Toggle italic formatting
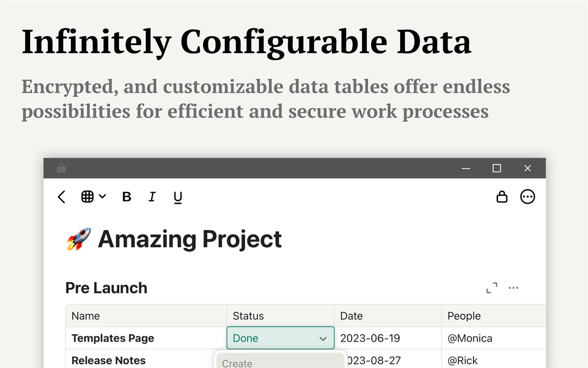 [152, 197]
